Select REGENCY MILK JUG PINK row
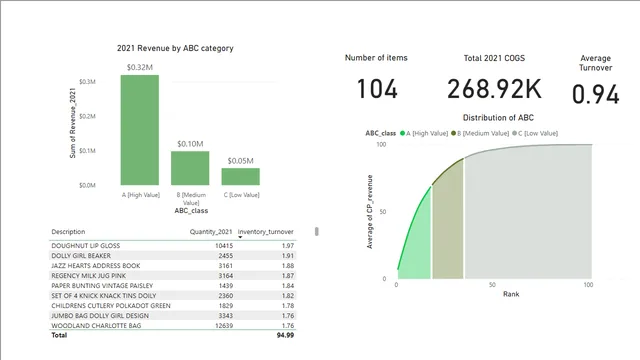 (172, 276)
